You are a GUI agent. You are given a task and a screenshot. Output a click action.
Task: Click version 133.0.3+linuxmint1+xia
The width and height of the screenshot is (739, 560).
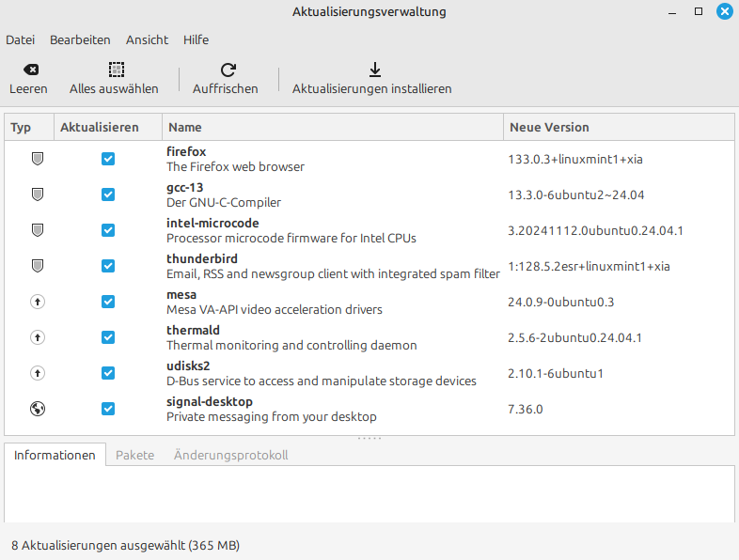pyautogui.click(x=575, y=159)
